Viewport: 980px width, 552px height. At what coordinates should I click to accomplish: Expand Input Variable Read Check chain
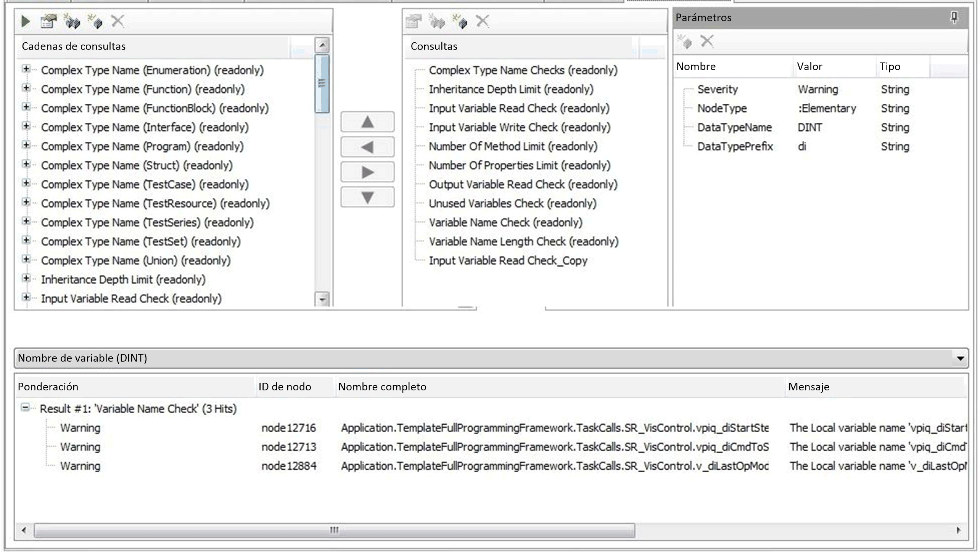26,297
